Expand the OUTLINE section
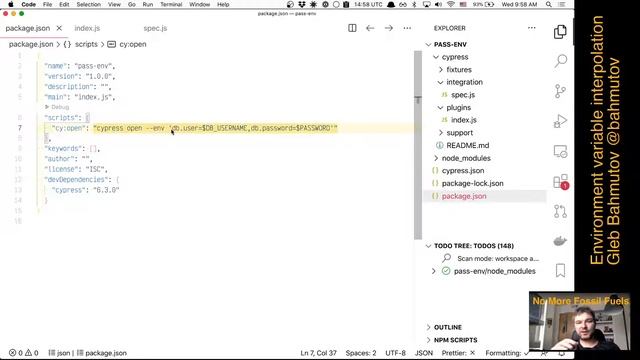This screenshot has width=640, height=360. (428, 327)
